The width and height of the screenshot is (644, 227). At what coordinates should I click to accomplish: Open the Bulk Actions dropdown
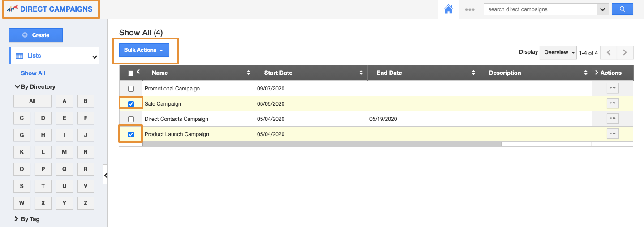[x=144, y=50]
